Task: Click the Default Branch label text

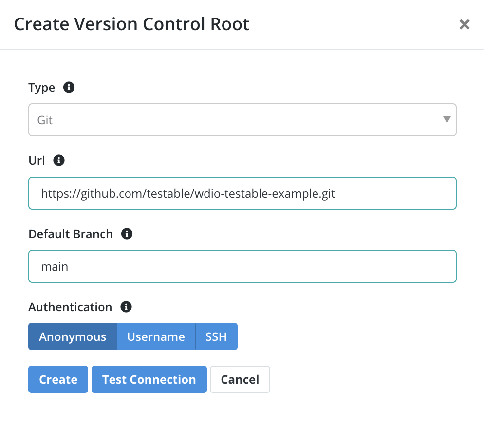Action: (x=71, y=234)
